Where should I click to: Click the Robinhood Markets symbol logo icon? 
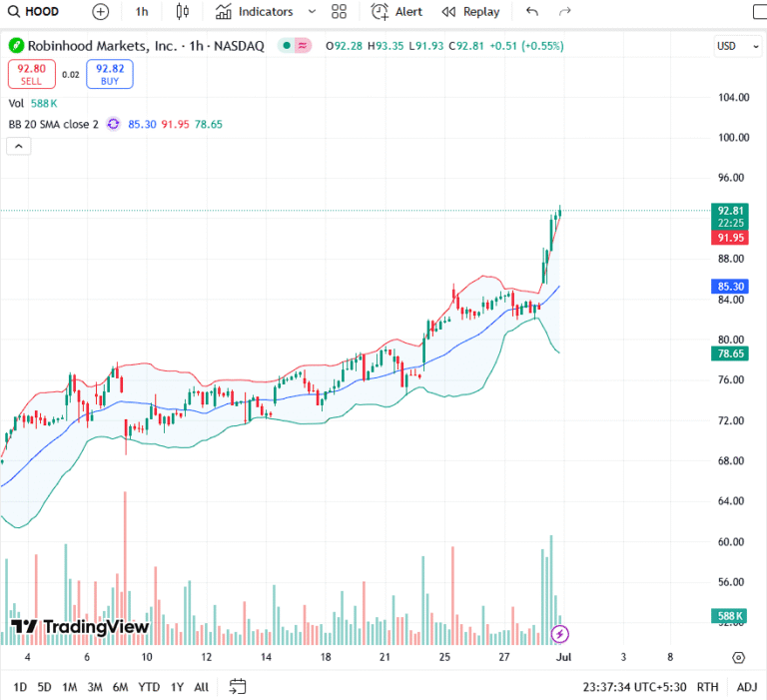(x=16, y=46)
